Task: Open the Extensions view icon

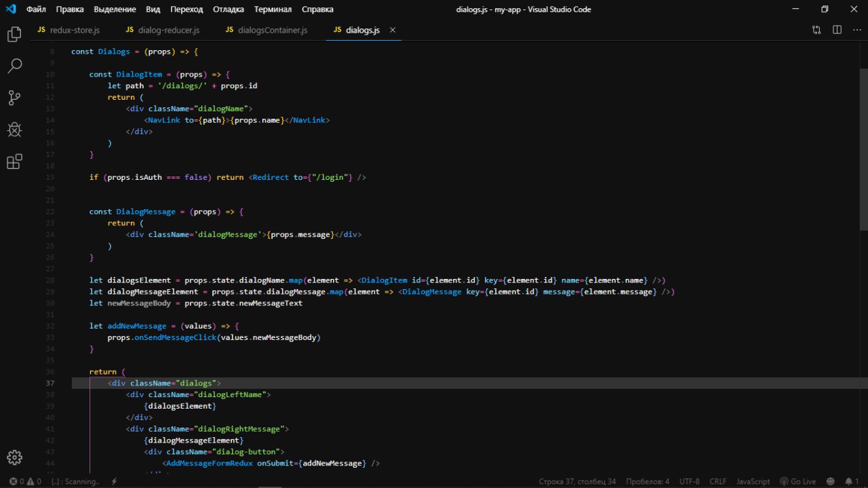Action: 14,162
